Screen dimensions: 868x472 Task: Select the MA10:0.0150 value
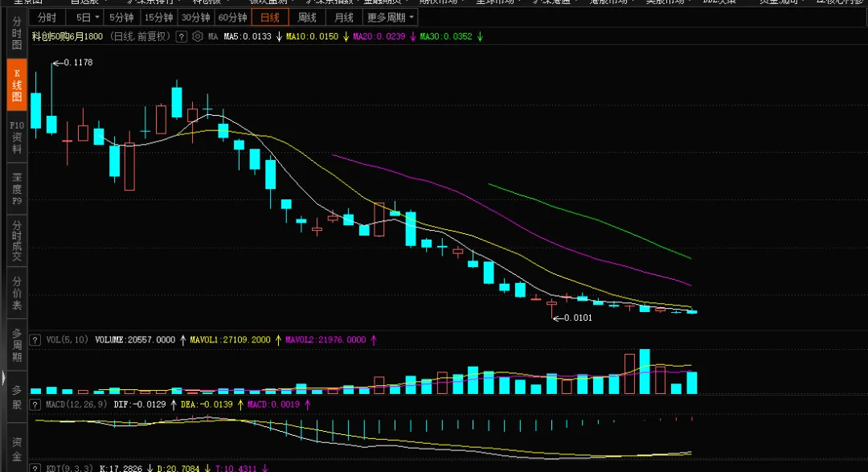(x=312, y=36)
